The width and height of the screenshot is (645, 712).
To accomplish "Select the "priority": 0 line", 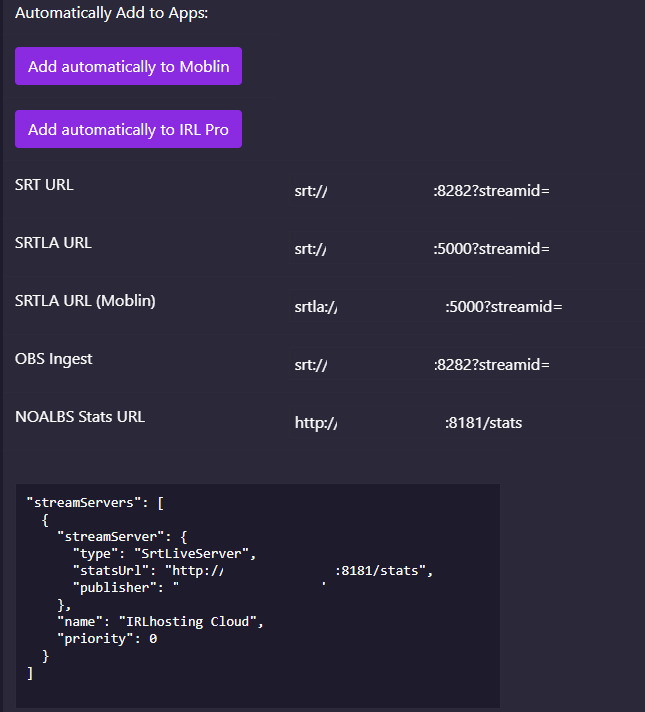I will 107,638.
